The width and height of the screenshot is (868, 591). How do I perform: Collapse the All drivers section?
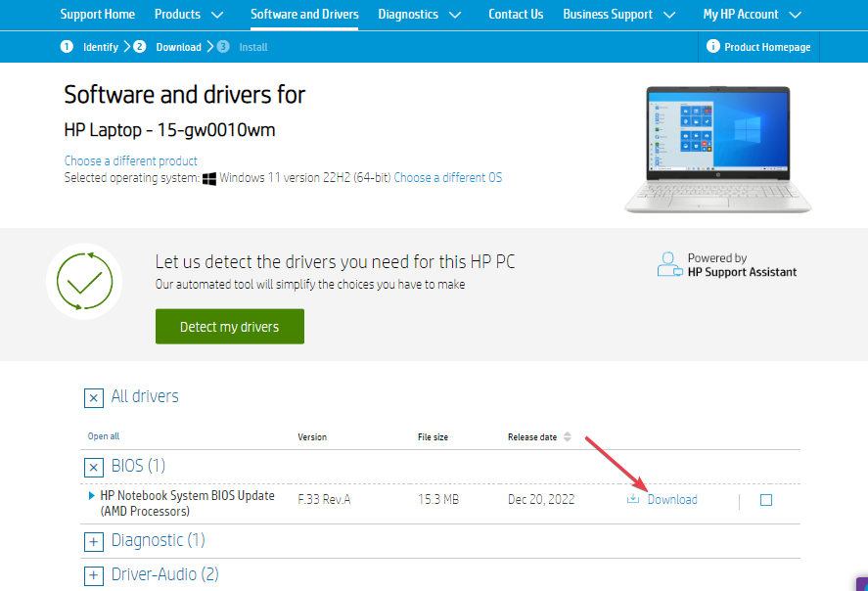(x=94, y=398)
